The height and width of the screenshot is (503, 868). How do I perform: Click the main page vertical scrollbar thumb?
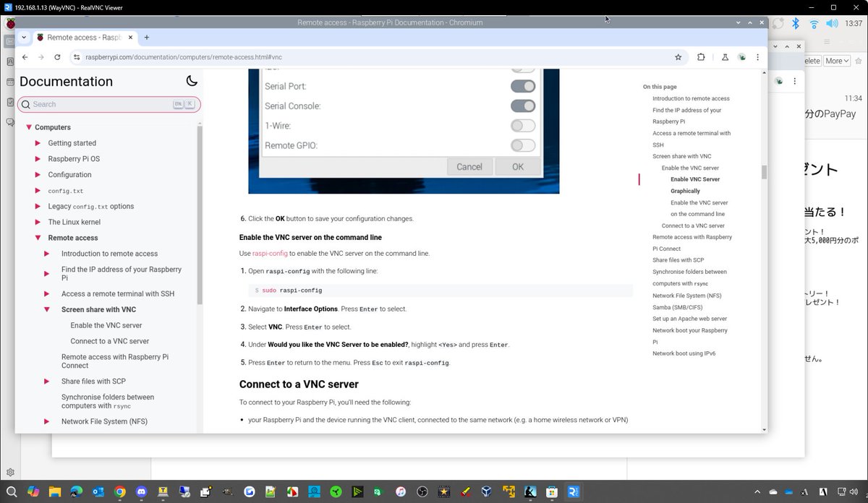763,172
